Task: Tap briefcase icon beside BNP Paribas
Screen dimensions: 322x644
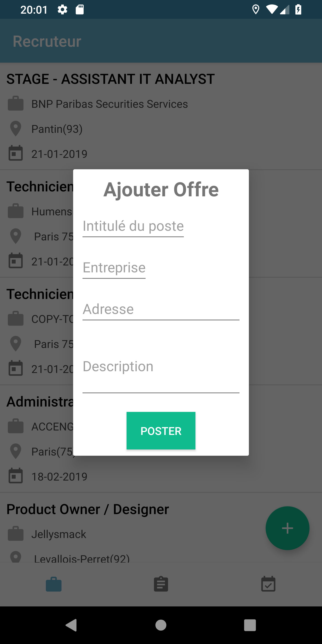Action: coord(15,103)
